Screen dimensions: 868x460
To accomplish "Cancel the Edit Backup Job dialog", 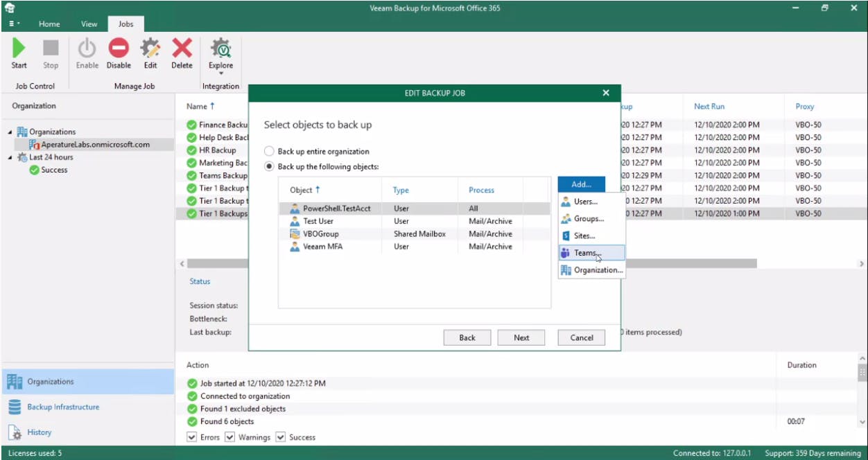I will pos(582,337).
